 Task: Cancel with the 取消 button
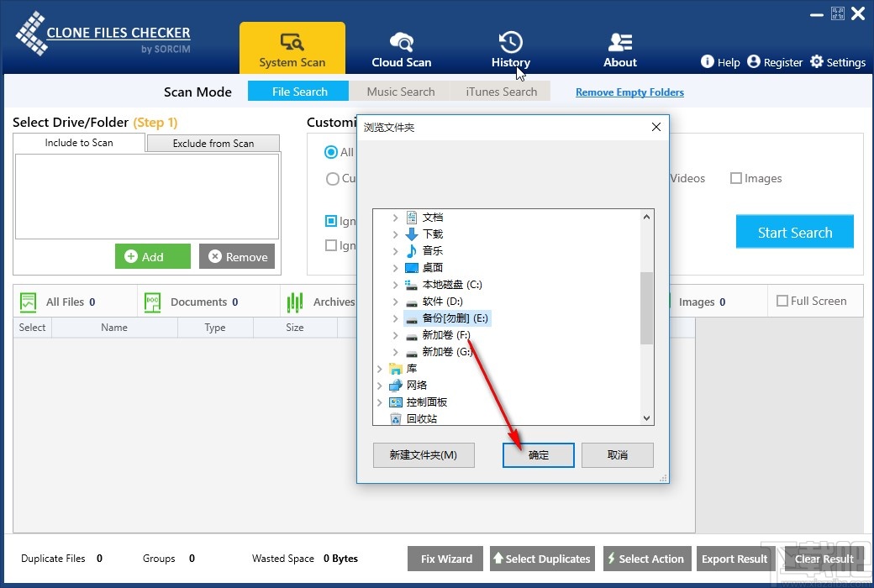(x=618, y=454)
